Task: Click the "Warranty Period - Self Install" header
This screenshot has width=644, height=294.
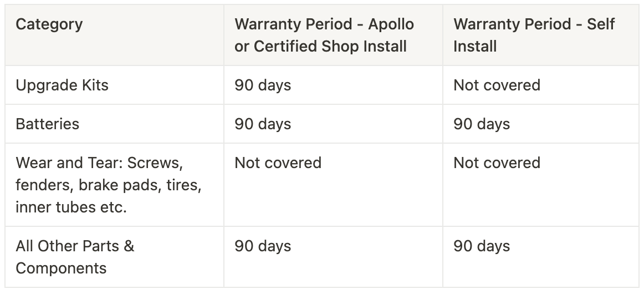Action: pos(534,36)
